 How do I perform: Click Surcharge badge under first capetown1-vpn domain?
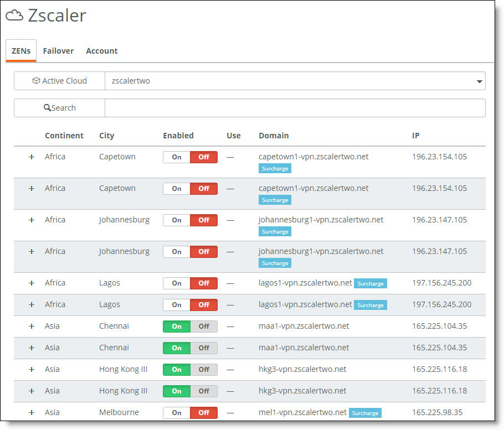point(275,169)
